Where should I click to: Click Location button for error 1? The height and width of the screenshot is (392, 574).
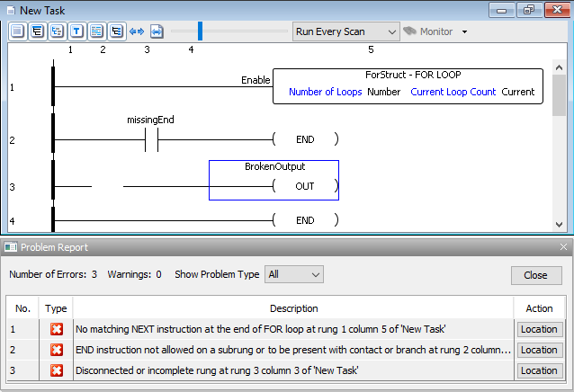[540, 329]
